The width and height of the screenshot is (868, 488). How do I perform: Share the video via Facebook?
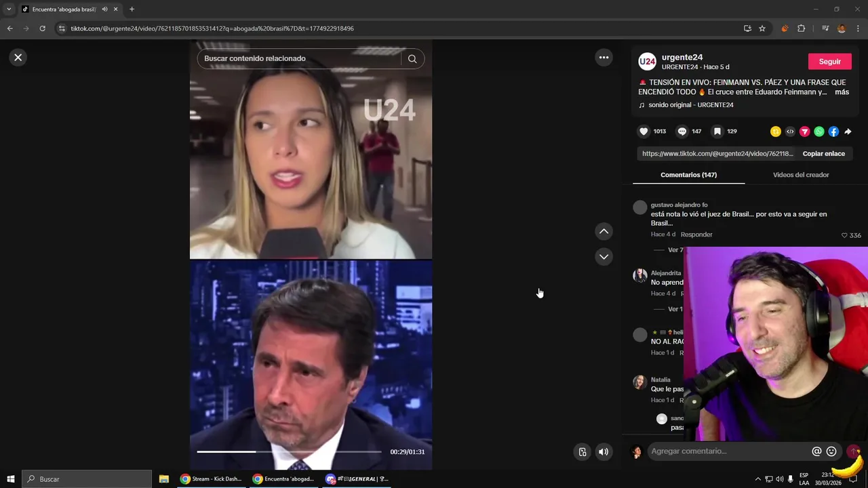click(833, 131)
